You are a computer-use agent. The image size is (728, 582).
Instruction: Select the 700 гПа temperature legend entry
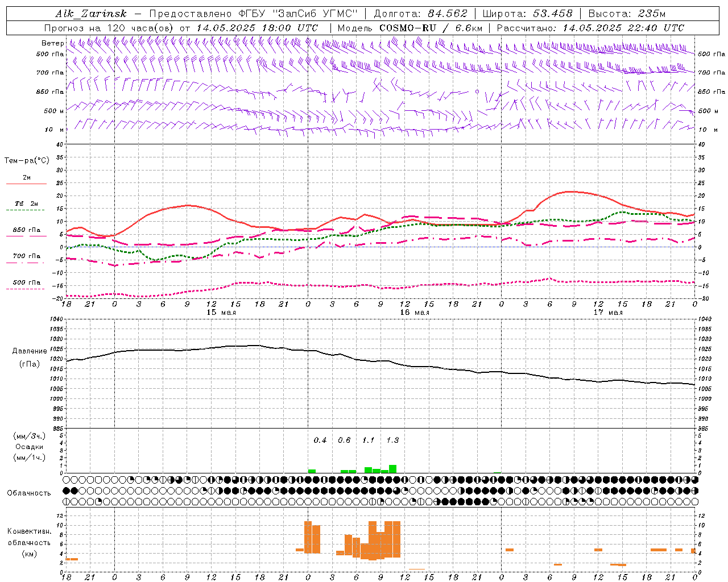click(26, 256)
